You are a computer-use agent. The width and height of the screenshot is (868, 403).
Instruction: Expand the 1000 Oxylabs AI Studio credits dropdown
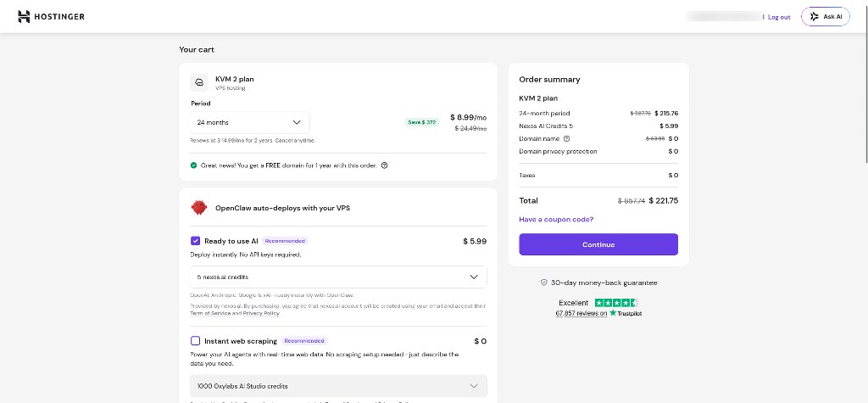[338, 386]
